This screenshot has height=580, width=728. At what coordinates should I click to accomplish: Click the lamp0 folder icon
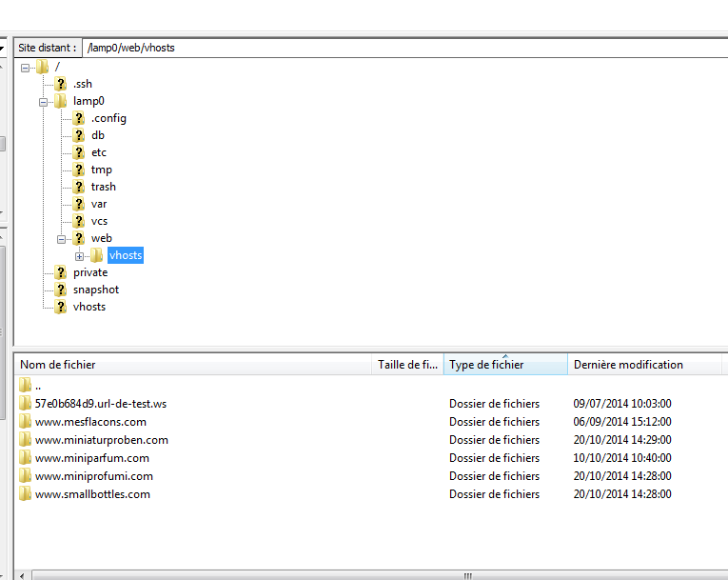(x=60, y=101)
